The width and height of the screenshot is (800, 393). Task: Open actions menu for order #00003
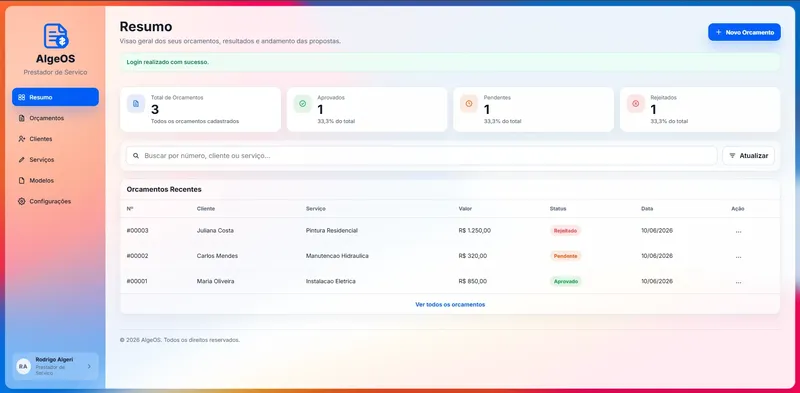(738, 231)
